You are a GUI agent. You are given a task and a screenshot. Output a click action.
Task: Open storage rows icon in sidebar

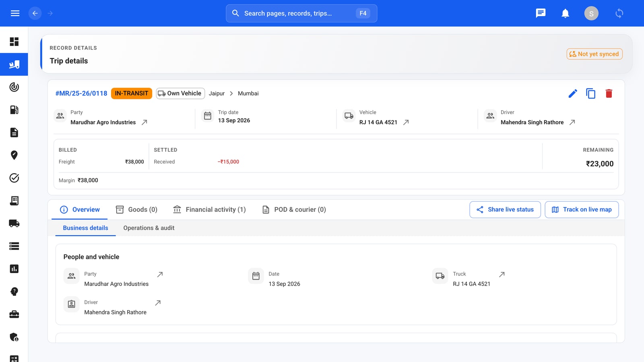pos(14,246)
